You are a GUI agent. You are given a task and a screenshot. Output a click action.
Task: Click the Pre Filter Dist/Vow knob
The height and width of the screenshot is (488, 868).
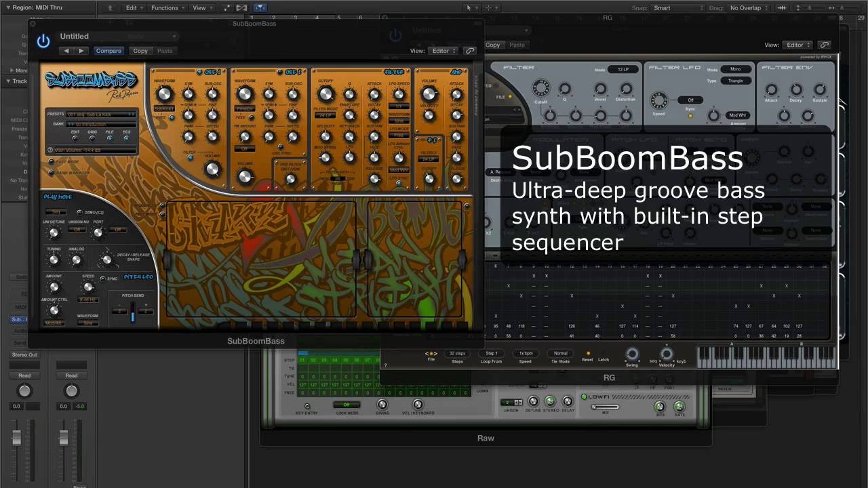point(290,180)
